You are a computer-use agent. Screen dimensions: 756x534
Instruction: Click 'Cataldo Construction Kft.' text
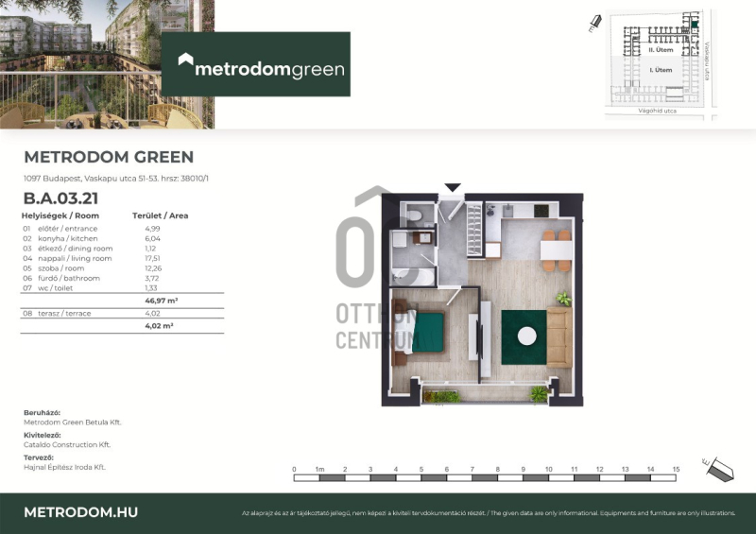(x=67, y=445)
